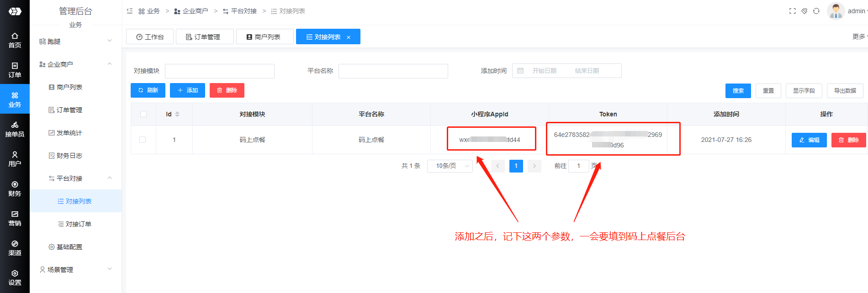Click the 搜索 button

point(738,91)
